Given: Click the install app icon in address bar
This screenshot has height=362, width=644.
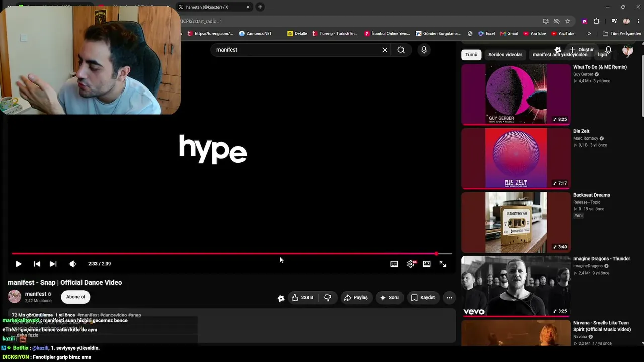Looking at the screenshot, I should coord(546,21).
